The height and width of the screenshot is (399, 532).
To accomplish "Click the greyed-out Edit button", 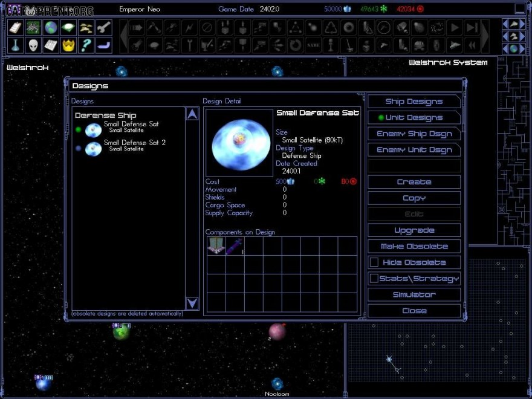I will (x=414, y=214).
